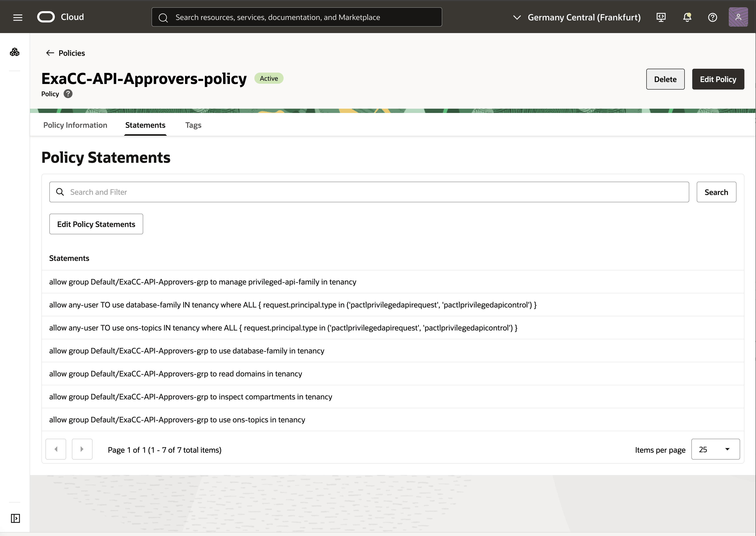Viewport: 756px width, 536px height.
Task: Open Cloud Shell from the top bar
Action: pos(661,17)
